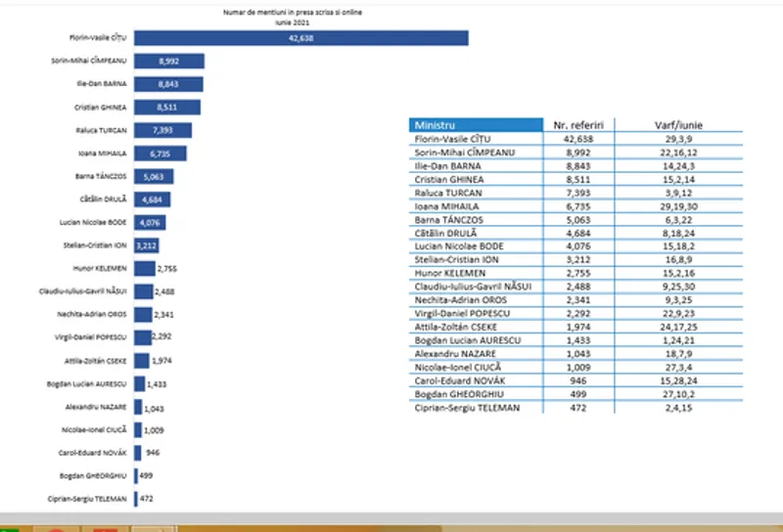Click the Ilie-Dan BARNA bar labeled 8,843

tap(168, 84)
